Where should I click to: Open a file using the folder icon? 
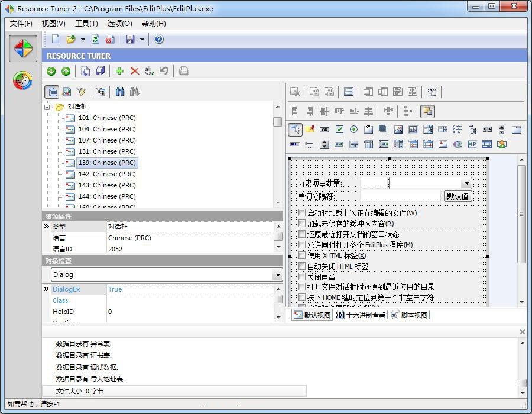click(71, 40)
